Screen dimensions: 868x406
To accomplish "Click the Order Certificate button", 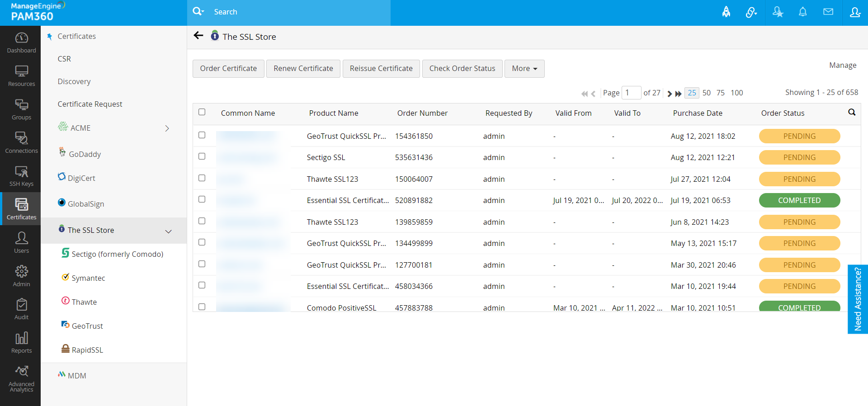I will click(x=228, y=69).
